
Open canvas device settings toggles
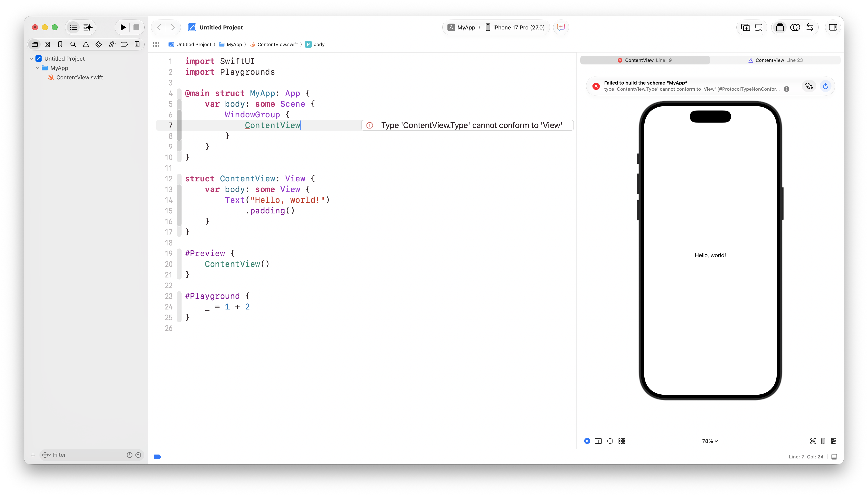click(x=833, y=441)
